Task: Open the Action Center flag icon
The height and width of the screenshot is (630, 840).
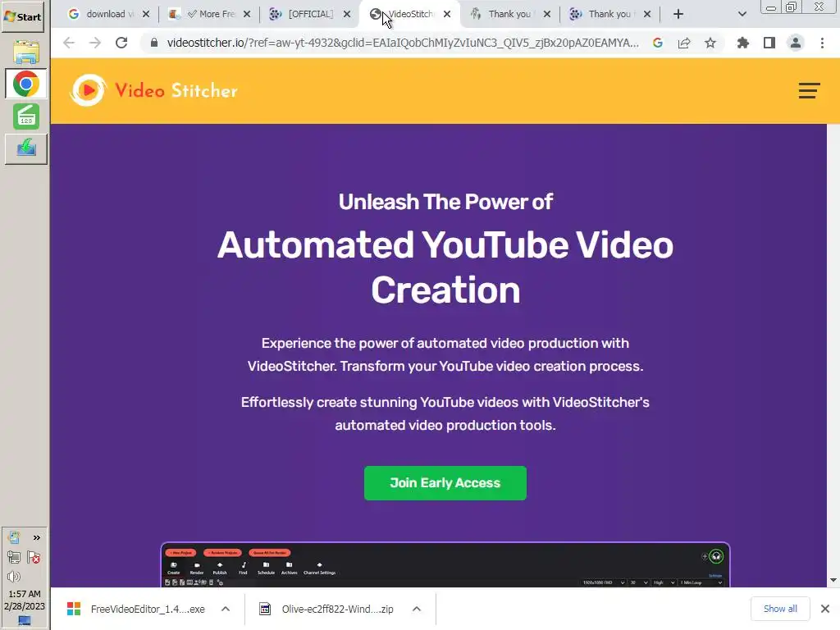Action: coord(34,558)
